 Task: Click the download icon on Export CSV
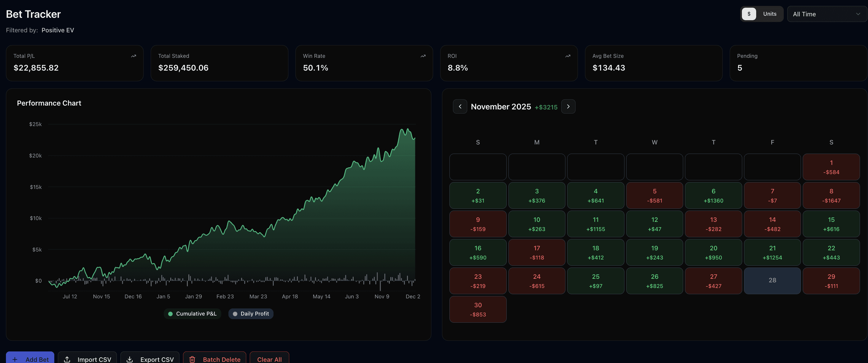point(130,359)
